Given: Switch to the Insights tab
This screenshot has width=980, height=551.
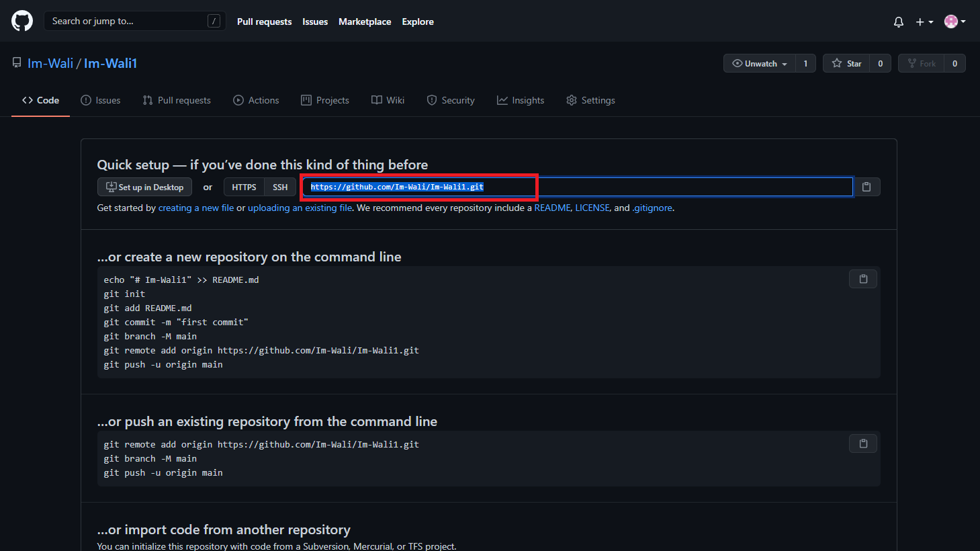Looking at the screenshot, I should coord(521,100).
